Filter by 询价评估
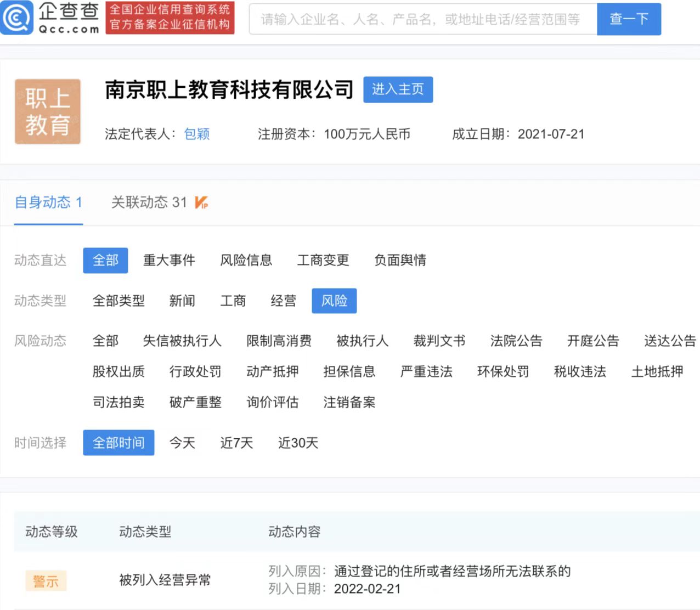 click(273, 403)
